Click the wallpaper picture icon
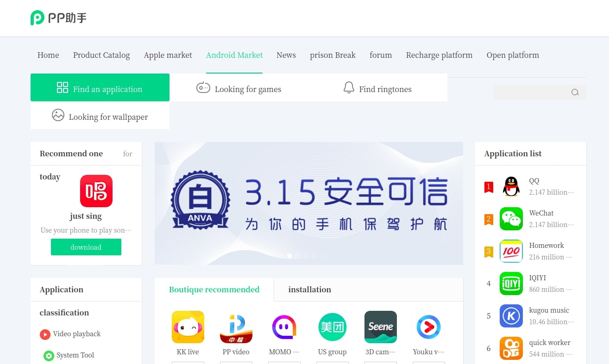This screenshot has height=364, width=609. click(58, 115)
